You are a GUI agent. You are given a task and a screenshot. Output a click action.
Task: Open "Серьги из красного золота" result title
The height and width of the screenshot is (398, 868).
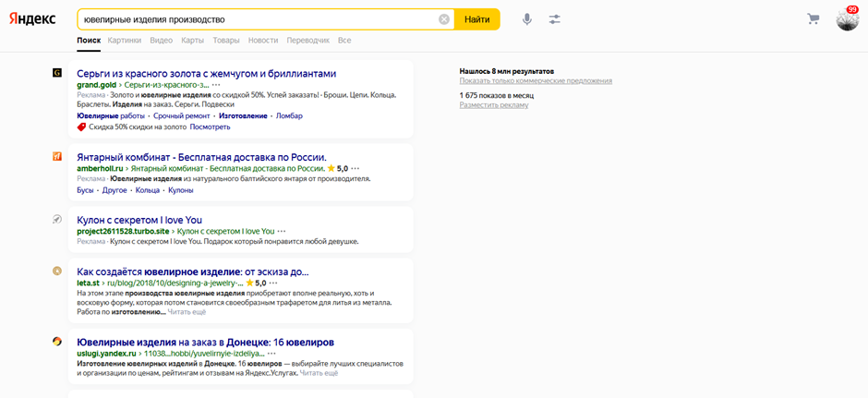pos(207,74)
